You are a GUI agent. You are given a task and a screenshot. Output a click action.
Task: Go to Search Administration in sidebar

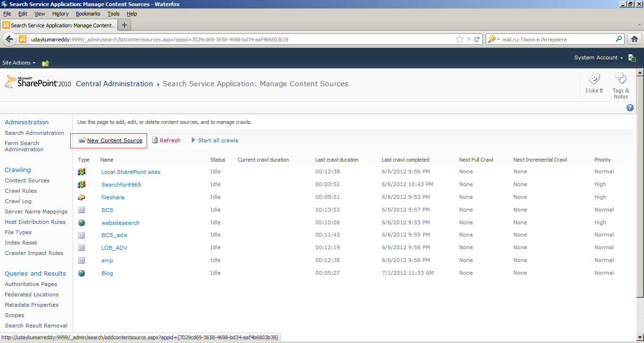point(34,133)
